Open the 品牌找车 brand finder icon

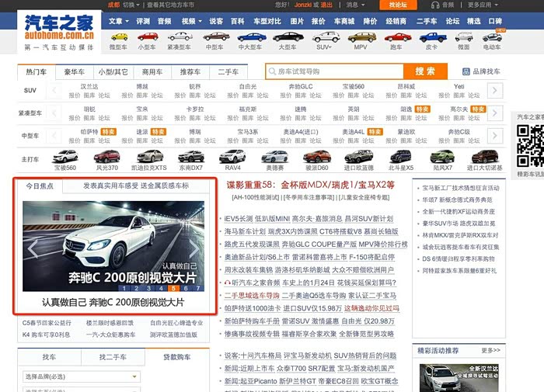coord(466,71)
